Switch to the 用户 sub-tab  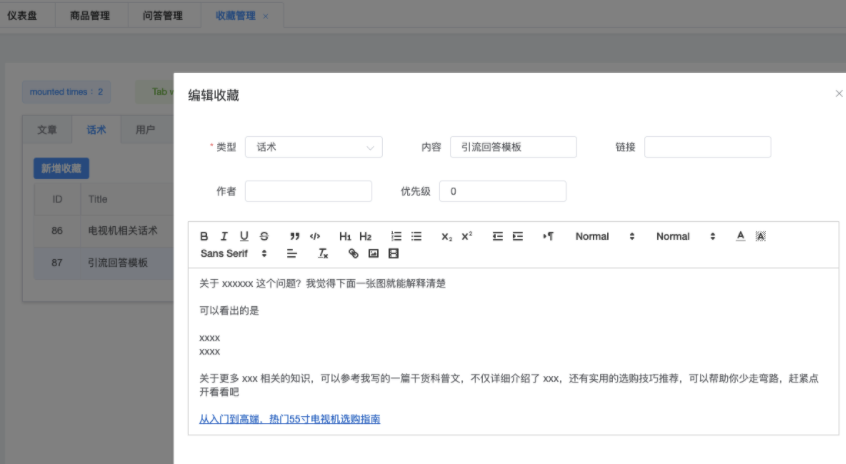pyautogui.click(x=145, y=130)
